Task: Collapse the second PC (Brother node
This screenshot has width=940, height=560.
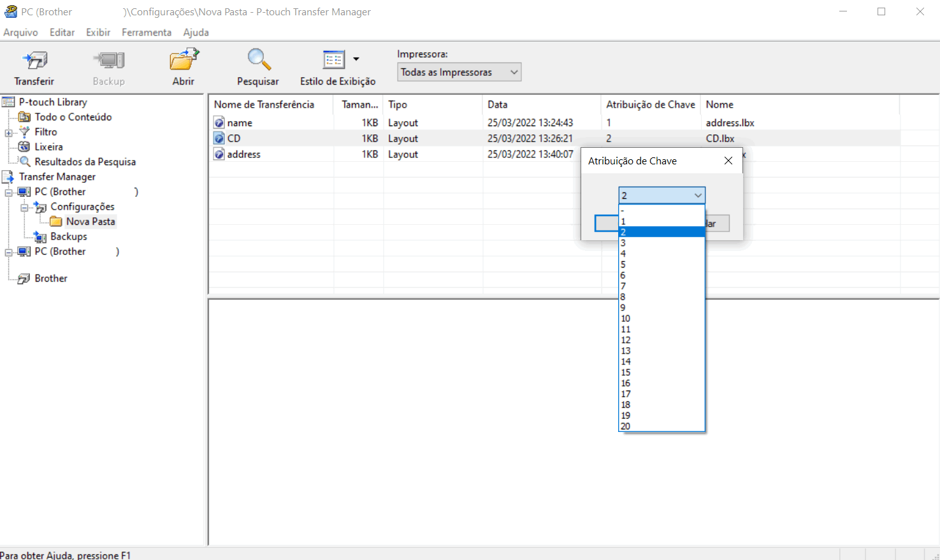Action: coord(8,252)
